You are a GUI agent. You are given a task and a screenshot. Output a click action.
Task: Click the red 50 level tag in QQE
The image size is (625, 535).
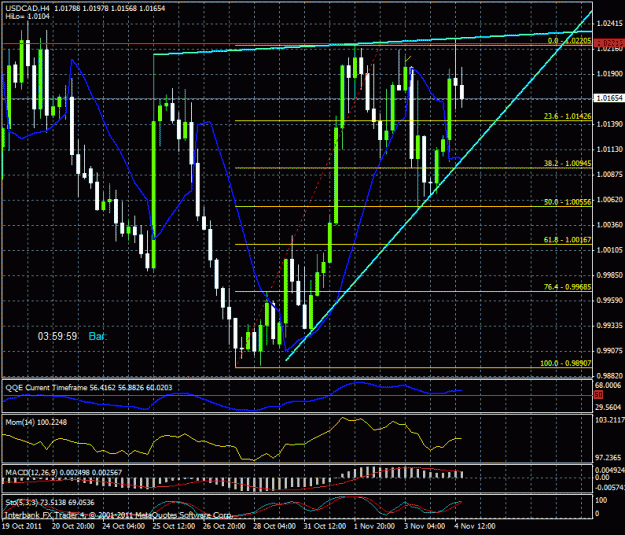pos(598,395)
